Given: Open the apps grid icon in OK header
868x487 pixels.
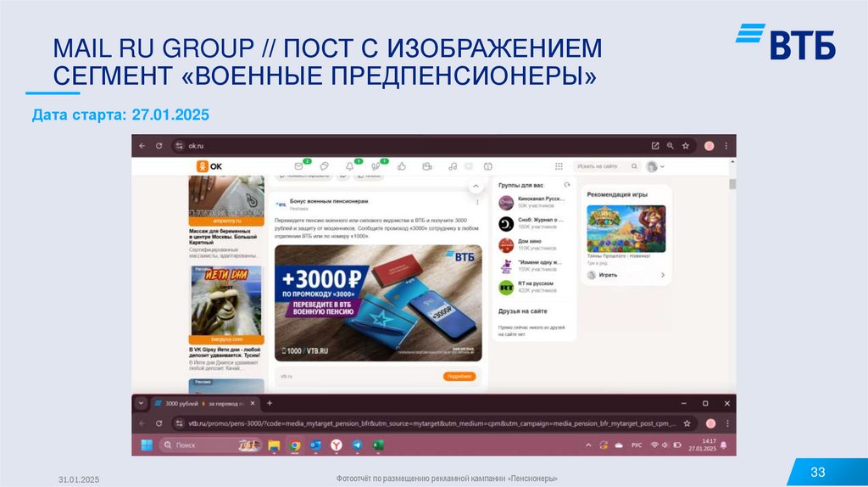Looking at the screenshot, I should (559, 166).
